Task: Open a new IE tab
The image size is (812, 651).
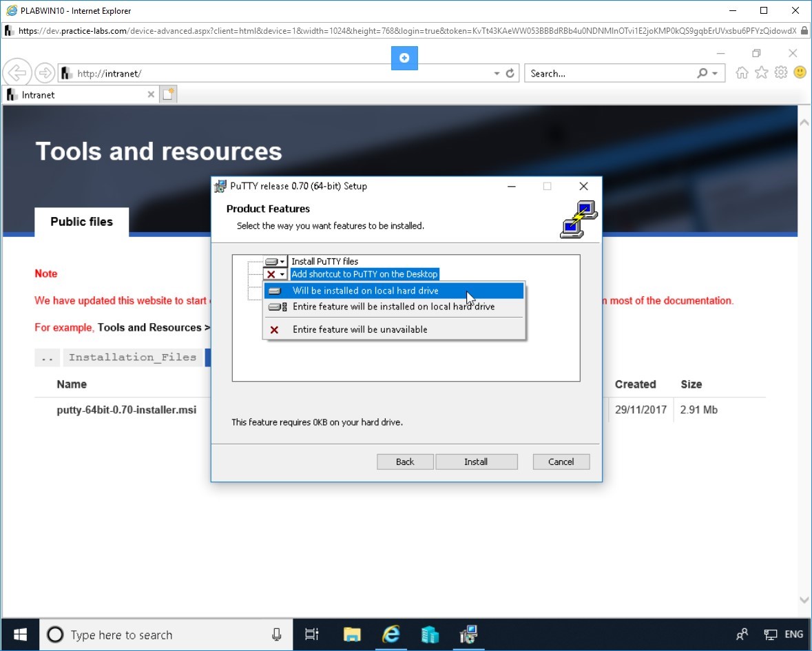Action: (168, 94)
